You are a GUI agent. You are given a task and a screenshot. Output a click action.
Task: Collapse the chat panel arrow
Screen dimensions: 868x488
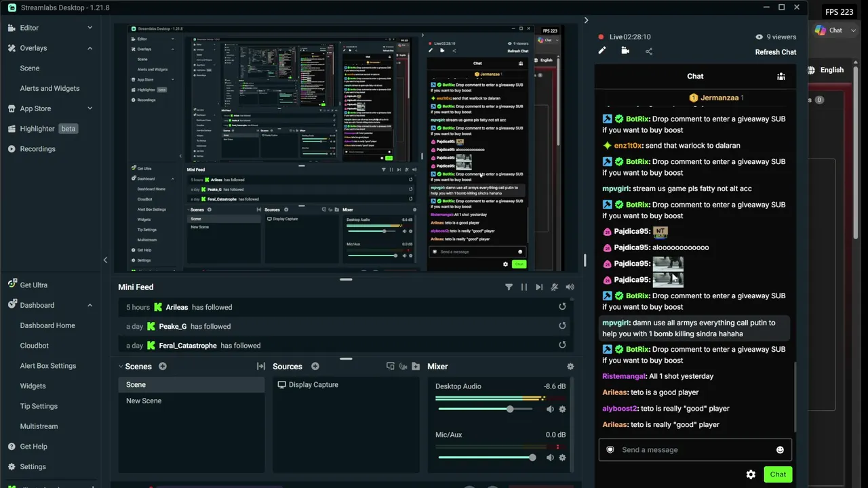point(586,20)
